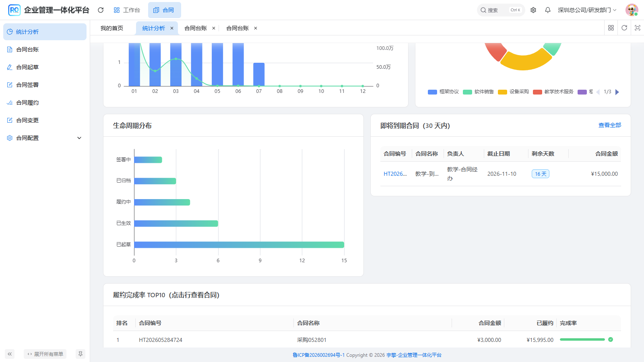Click 鲁ICP备2026002694号-1 footer link
The height and width of the screenshot is (362, 644).
click(x=318, y=355)
